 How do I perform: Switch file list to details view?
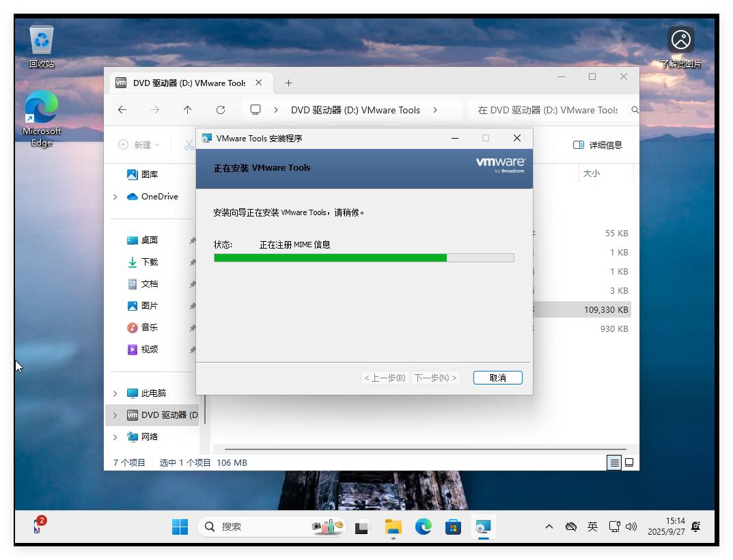(x=613, y=462)
